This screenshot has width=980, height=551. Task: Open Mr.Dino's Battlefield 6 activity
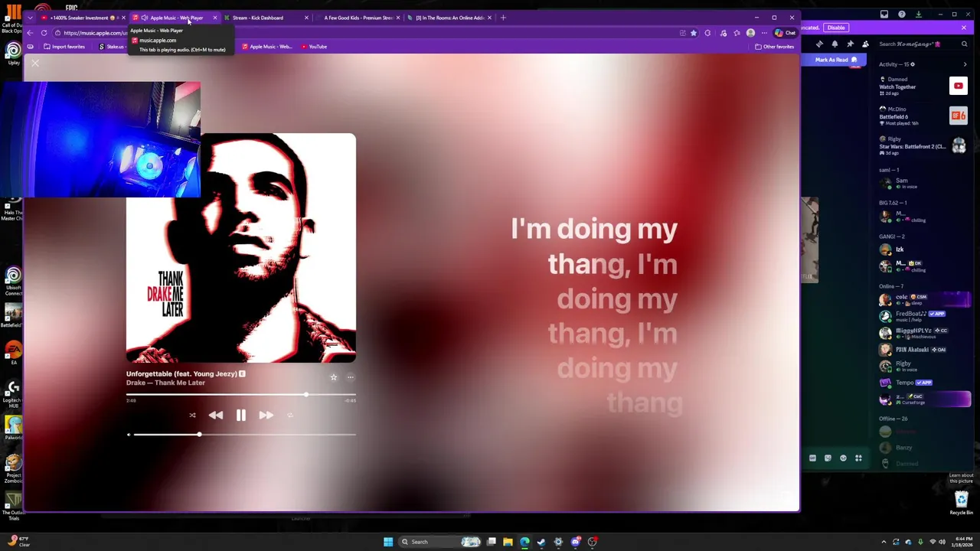[923, 116]
